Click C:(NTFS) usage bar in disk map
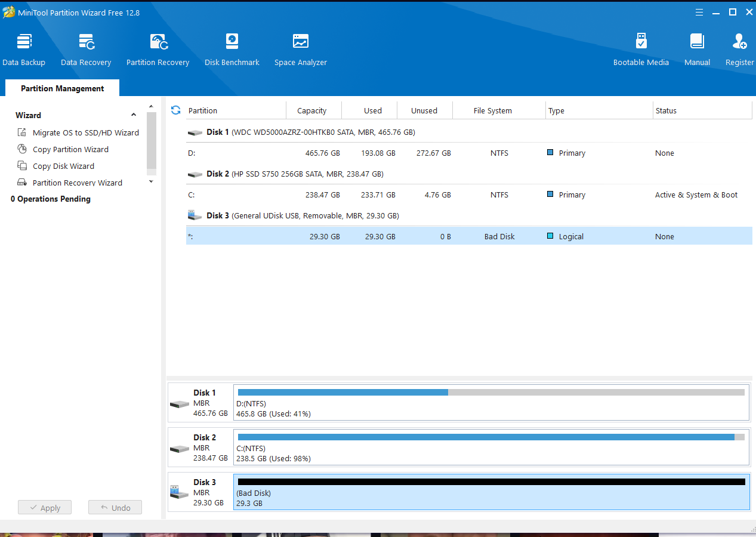Image resolution: width=756 pixels, height=537 pixels. tap(491, 437)
